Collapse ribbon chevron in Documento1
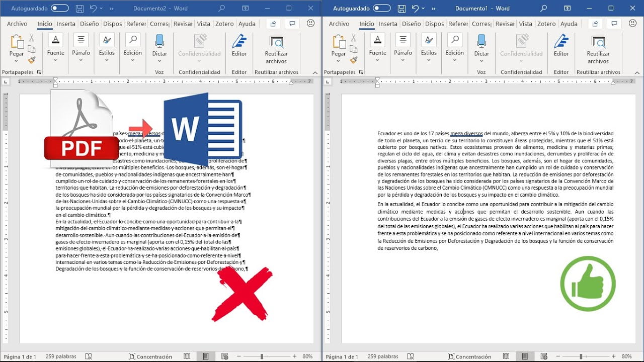 click(x=637, y=72)
